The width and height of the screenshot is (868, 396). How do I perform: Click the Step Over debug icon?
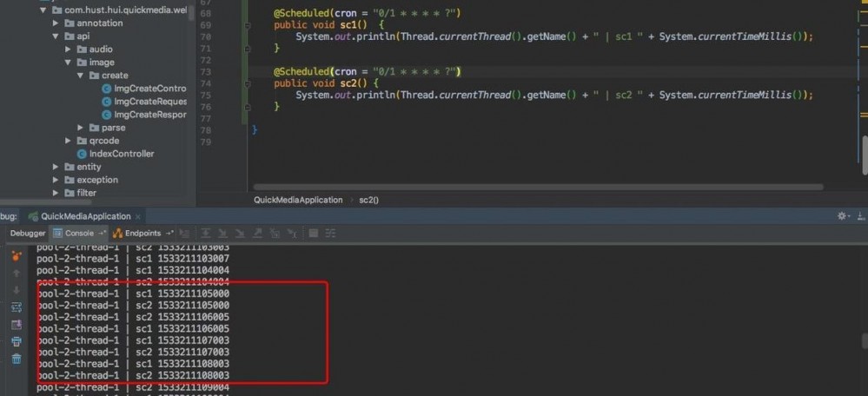pos(205,234)
